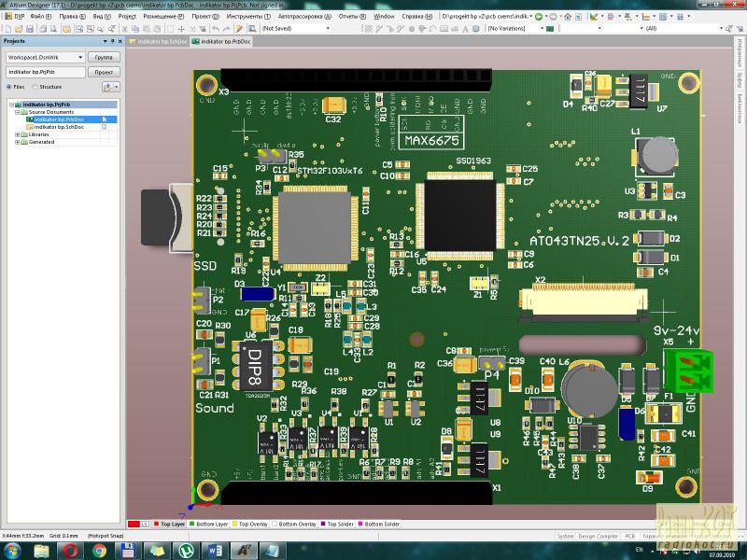Click the Place Pad tool icon

[412, 29]
